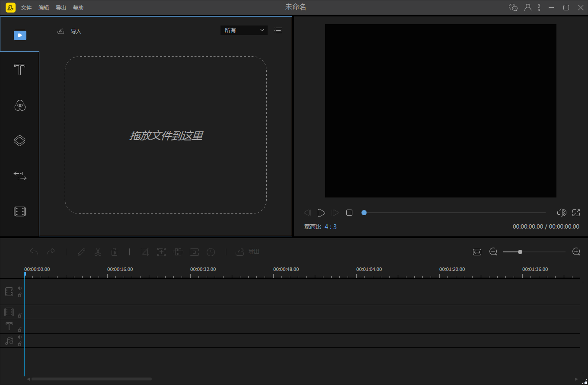Click the zoom-region selection tool
The image size is (588, 385).
pos(161,252)
